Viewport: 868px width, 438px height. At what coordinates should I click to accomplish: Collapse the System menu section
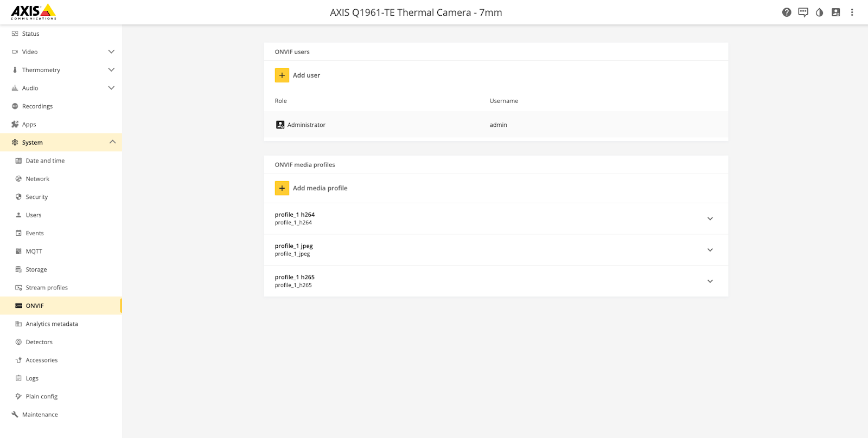(x=112, y=142)
